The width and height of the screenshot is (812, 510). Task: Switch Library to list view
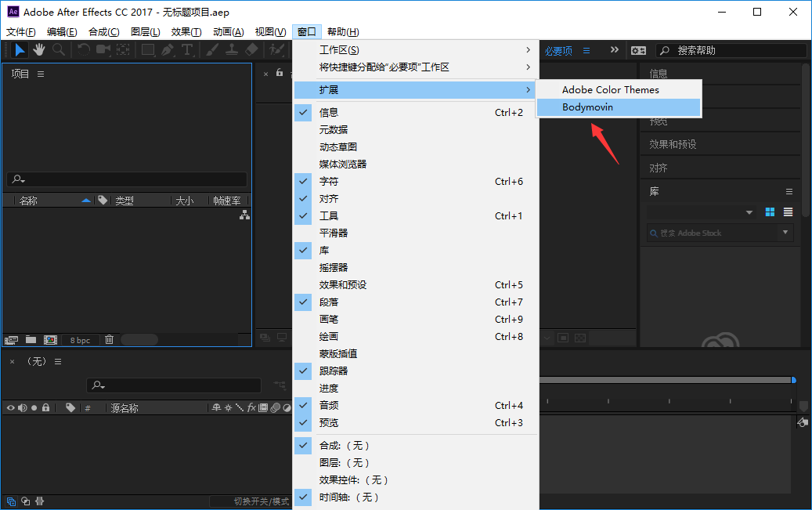point(789,212)
